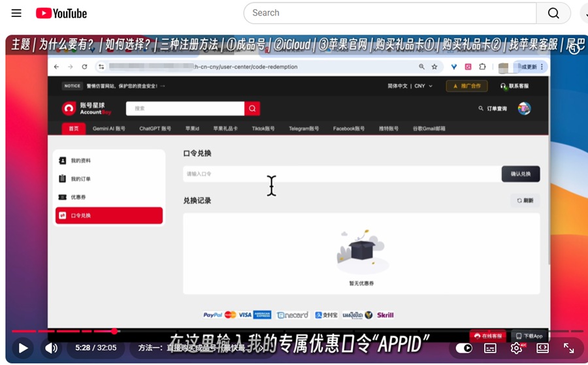Click the 请输入口令 code input field

click(x=342, y=174)
